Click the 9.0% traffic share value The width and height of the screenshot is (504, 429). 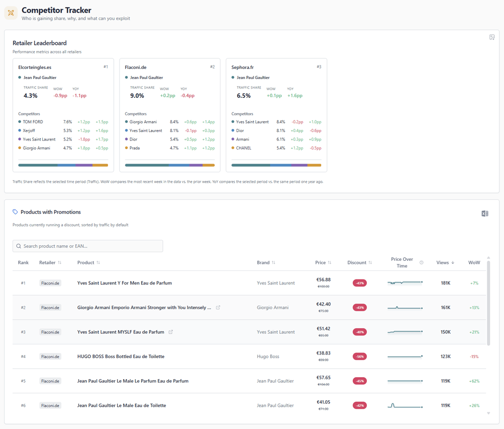pos(137,96)
